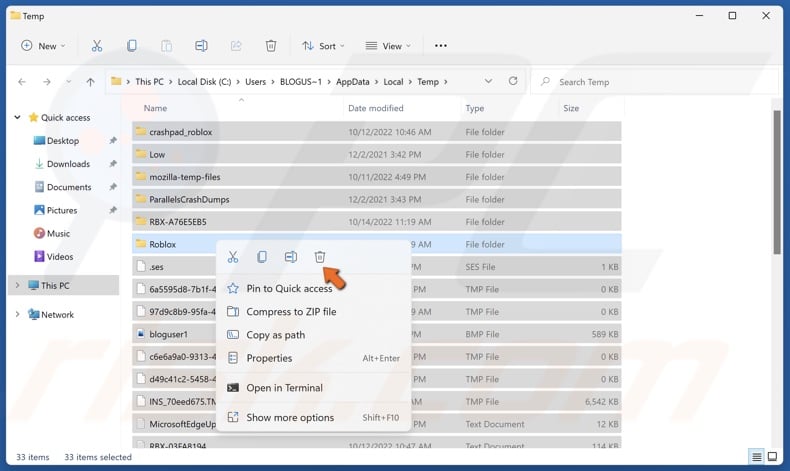Expand the Network tree node

click(x=17, y=315)
